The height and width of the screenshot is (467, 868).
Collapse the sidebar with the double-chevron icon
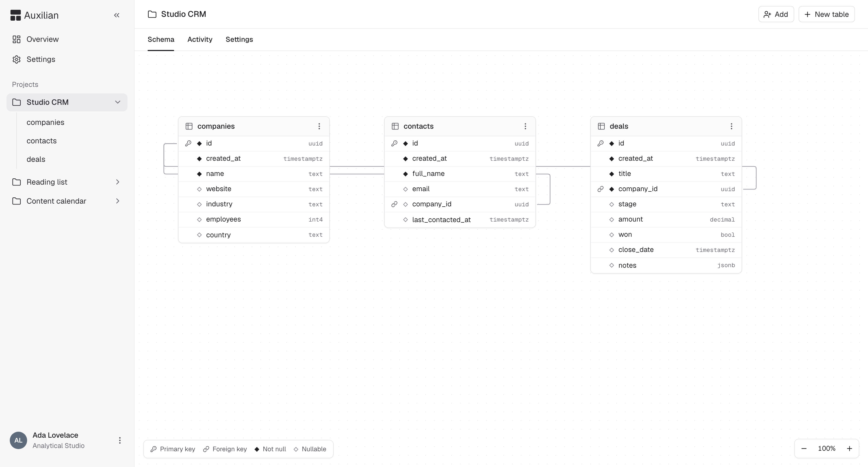[x=117, y=15]
